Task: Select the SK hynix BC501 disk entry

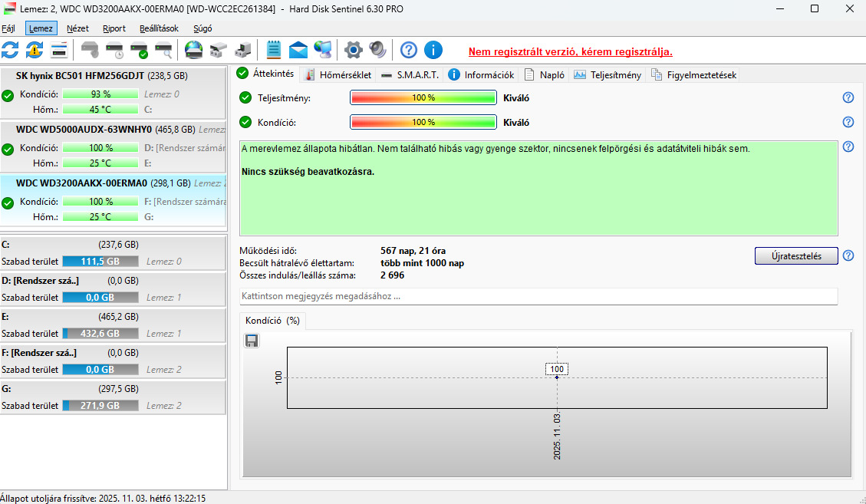Action: [x=114, y=93]
